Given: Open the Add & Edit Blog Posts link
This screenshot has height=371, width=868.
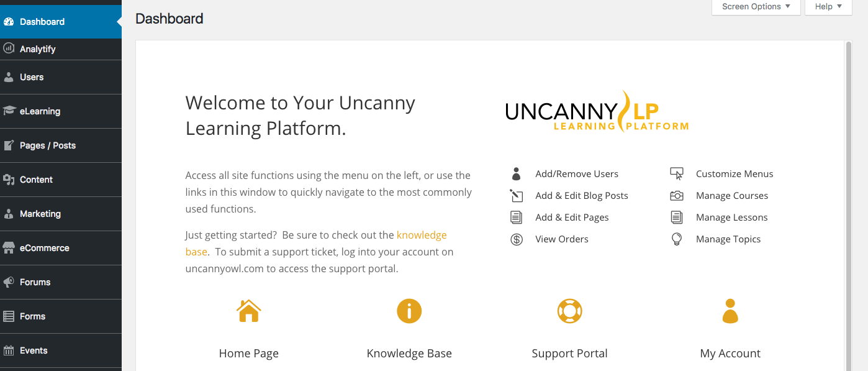Looking at the screenshot, I should click(582, 196).
